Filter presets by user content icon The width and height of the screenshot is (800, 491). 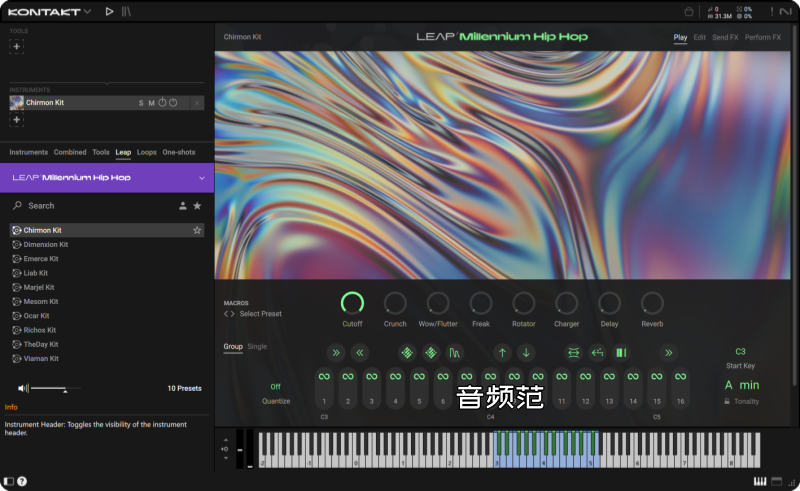click(182, 206)
